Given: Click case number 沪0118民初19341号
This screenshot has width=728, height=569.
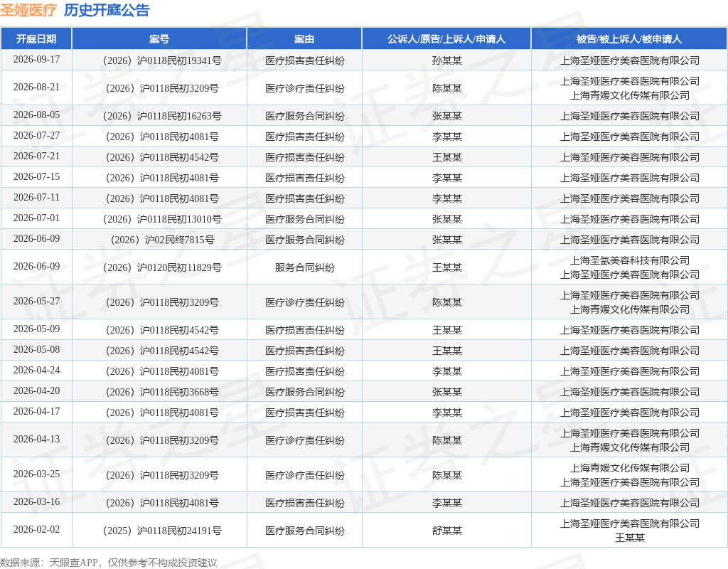Looking at the screenshot, I should click(162, 61).
